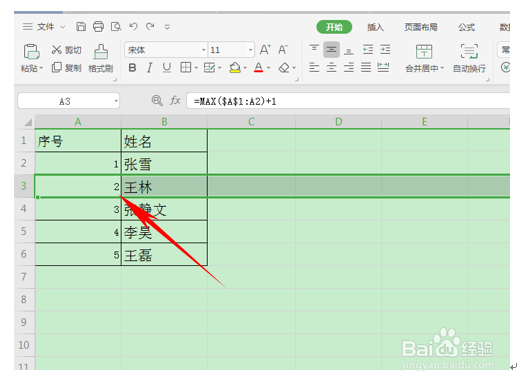
Task: Expand the border style dropdown arrow
Action: pyautogui.click(x=196, y=68)
